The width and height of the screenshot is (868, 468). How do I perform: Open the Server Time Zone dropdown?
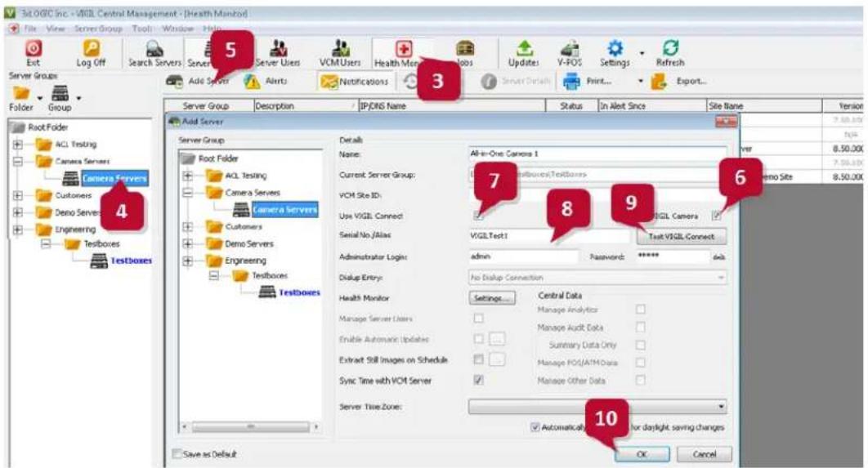[x=597, y=407]
